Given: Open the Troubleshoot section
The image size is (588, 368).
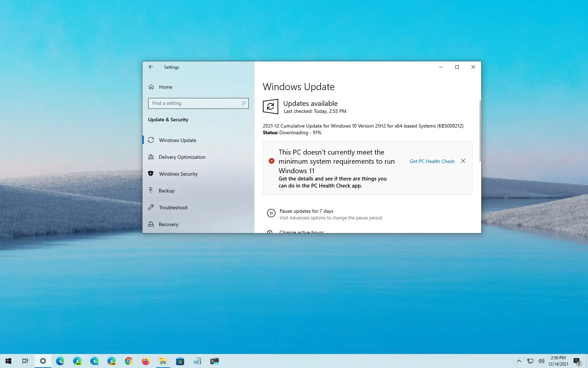Looking at the screenshot, I should pos(173,207).
